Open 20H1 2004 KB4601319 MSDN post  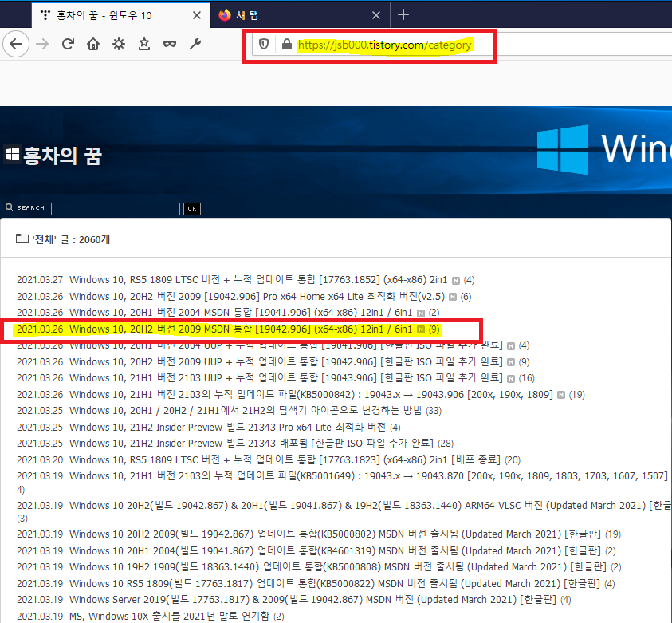(x=335, y=551)
